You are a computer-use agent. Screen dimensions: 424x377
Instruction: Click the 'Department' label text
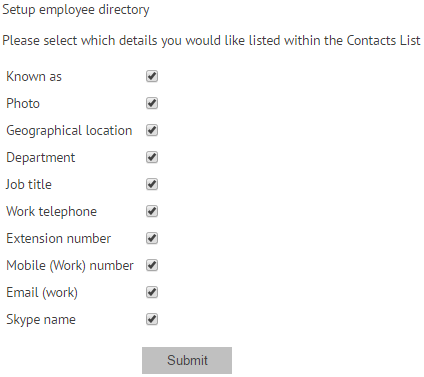coord(41,158)
